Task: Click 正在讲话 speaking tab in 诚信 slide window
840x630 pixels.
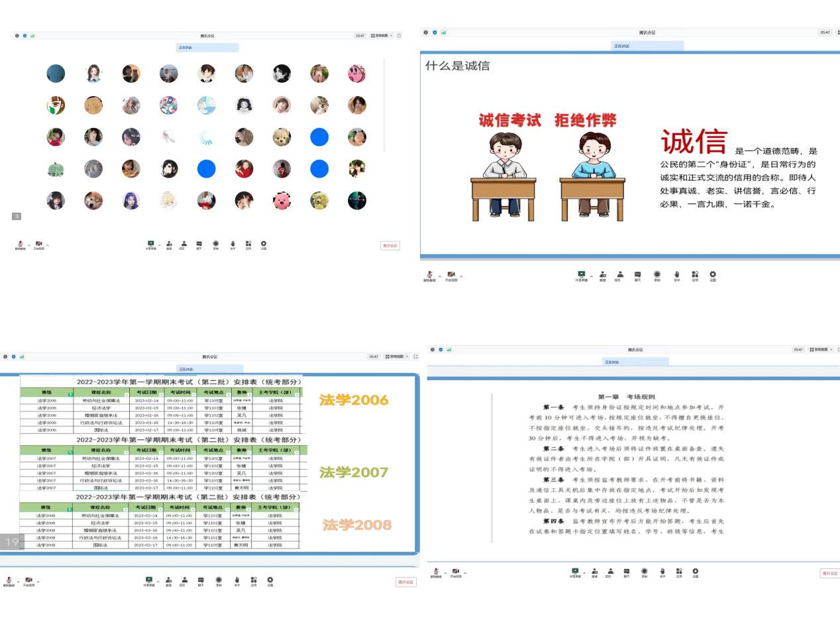Action: tap(647, 46)
